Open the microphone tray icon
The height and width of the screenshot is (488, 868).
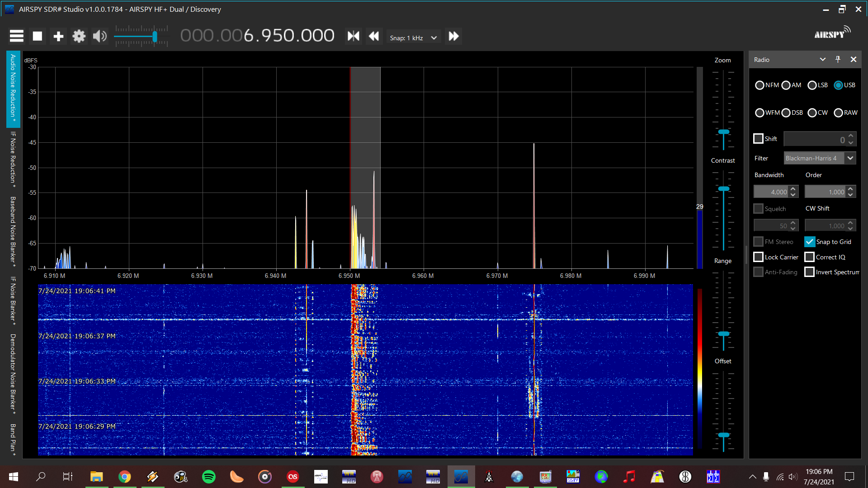pyautogui.click(x=766, y=477)
